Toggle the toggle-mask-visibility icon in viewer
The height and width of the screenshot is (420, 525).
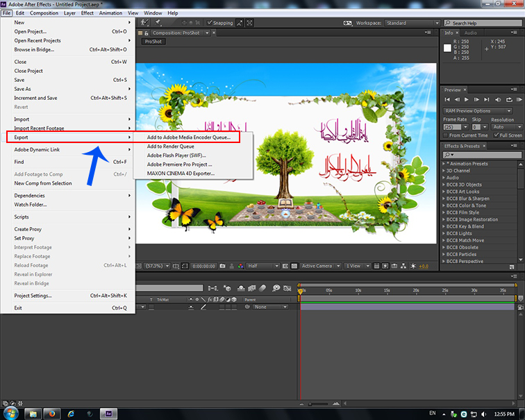point(185,266)
